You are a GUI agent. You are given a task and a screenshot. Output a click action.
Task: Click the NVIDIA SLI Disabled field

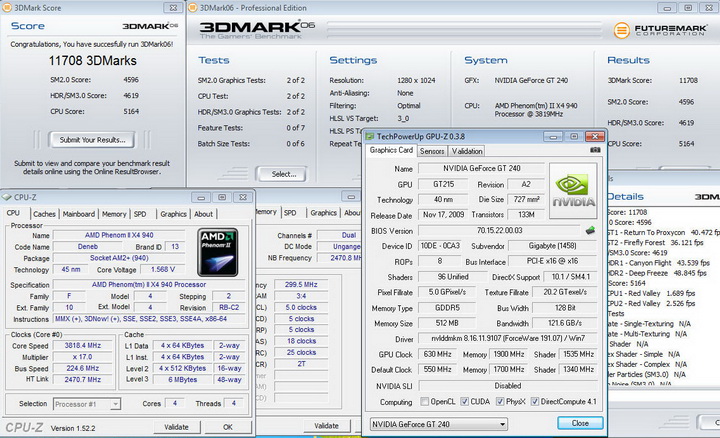pos(508,386)
